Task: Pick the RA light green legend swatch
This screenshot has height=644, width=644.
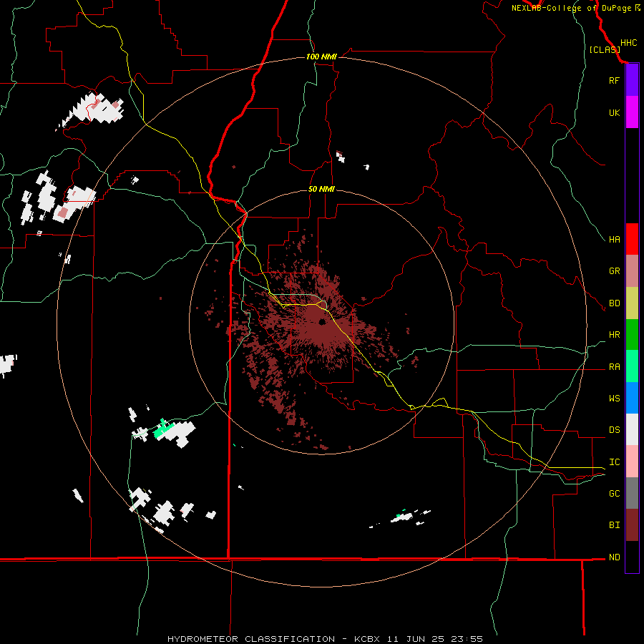Action: point(632,366)
